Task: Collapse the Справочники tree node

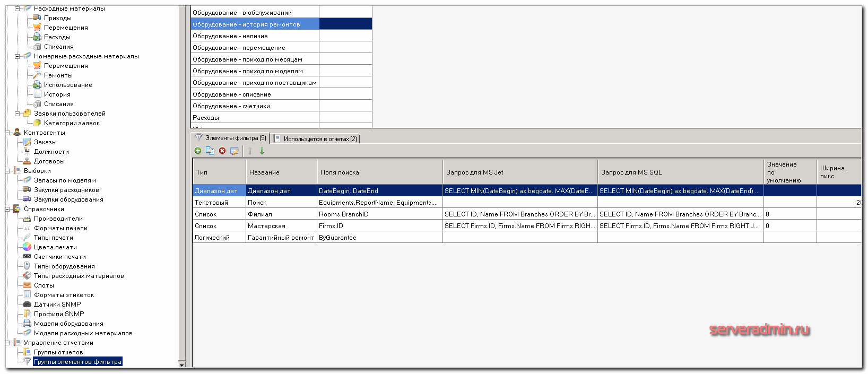Action: 8,209
